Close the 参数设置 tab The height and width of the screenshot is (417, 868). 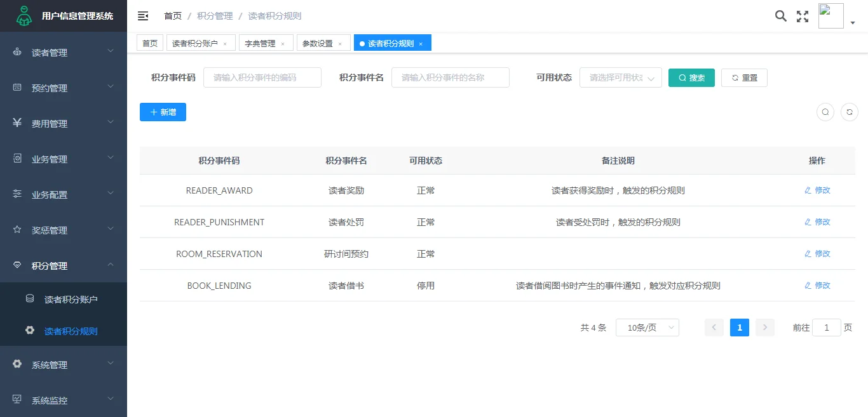point(340,44)
